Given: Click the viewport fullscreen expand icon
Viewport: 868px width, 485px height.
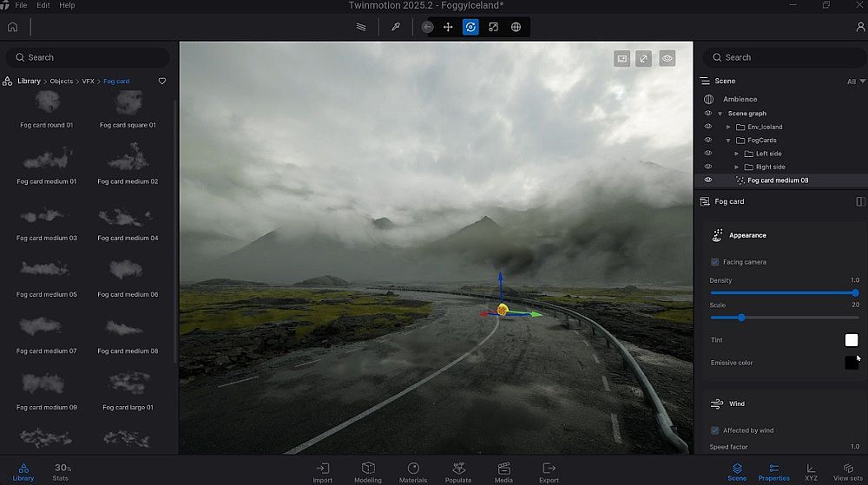Looking at the screenshot, I should pyautogui.click(x=644, y=58).
